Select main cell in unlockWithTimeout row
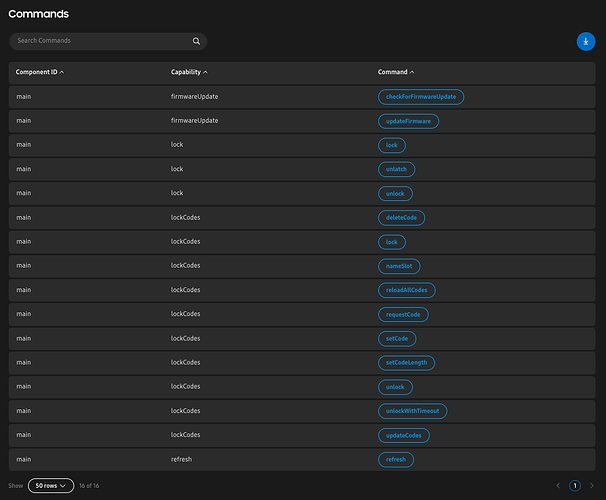Screen dimensions: 606x500 [24, 411]
